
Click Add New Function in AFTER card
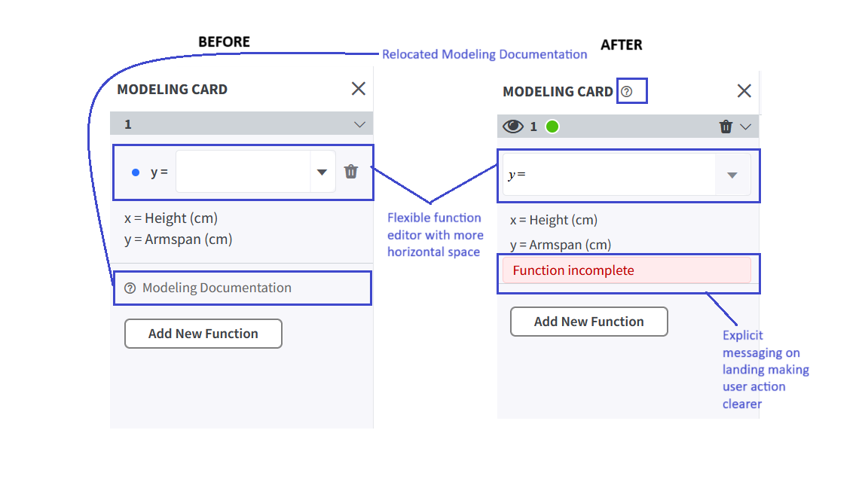tap(589, 322)
